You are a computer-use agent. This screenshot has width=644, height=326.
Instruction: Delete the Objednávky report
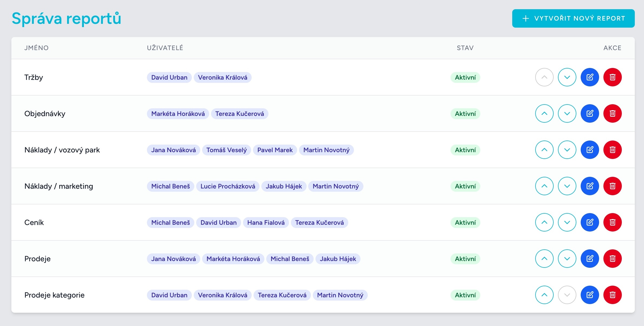[612, 113]
